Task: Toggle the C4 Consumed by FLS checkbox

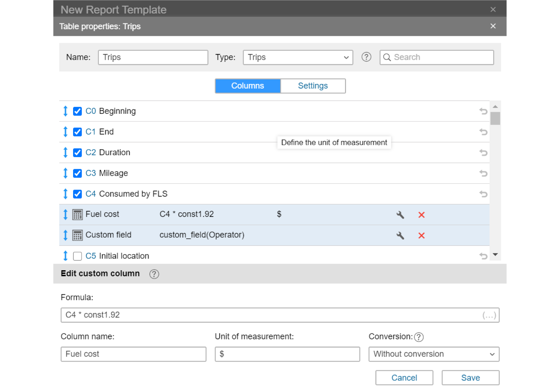Action: [x=77, y=194]
